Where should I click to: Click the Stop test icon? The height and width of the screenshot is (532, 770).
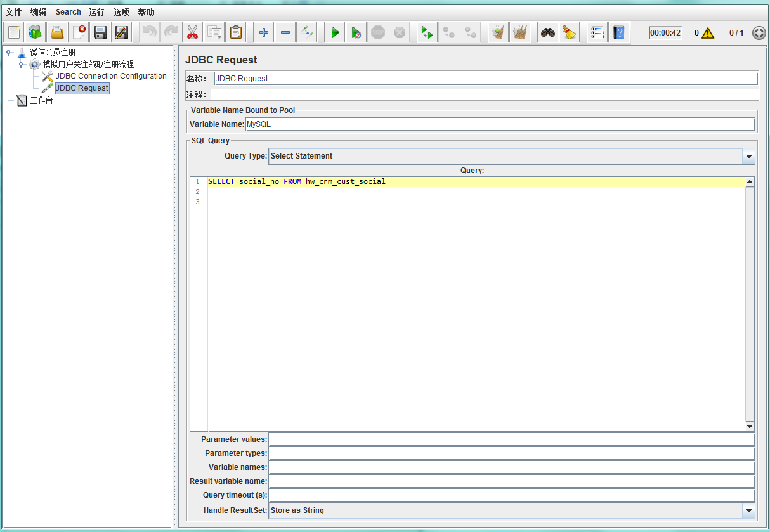(x=378, y=32)
